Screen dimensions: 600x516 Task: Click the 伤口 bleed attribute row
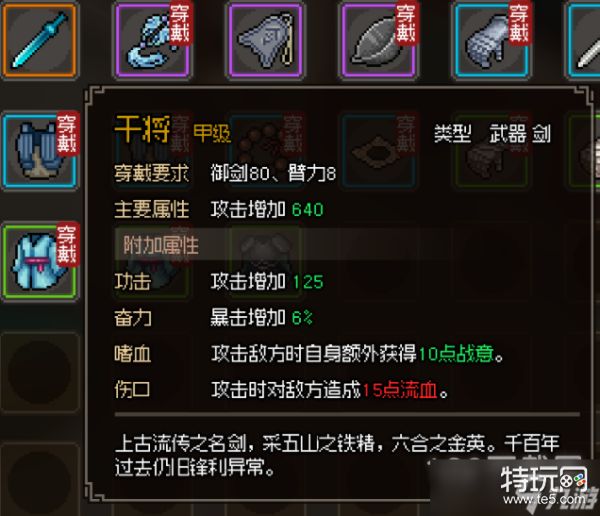coord(281,390)
